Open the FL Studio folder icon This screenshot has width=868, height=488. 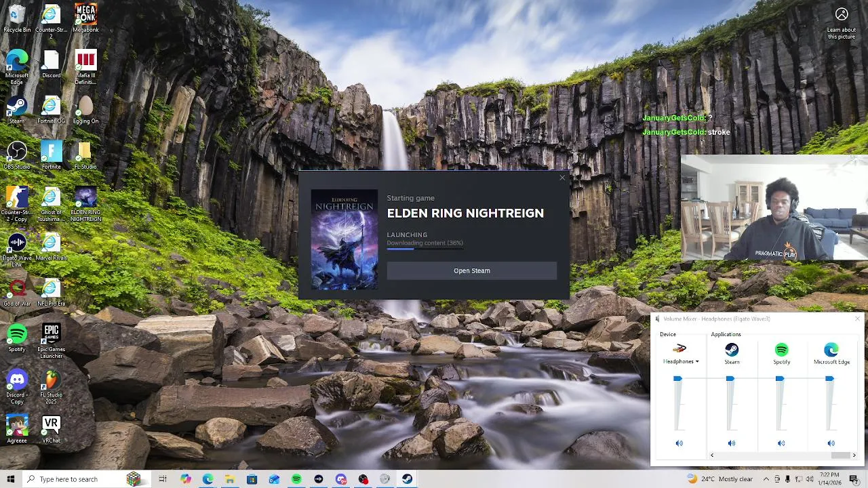click(x=85, y=155)
